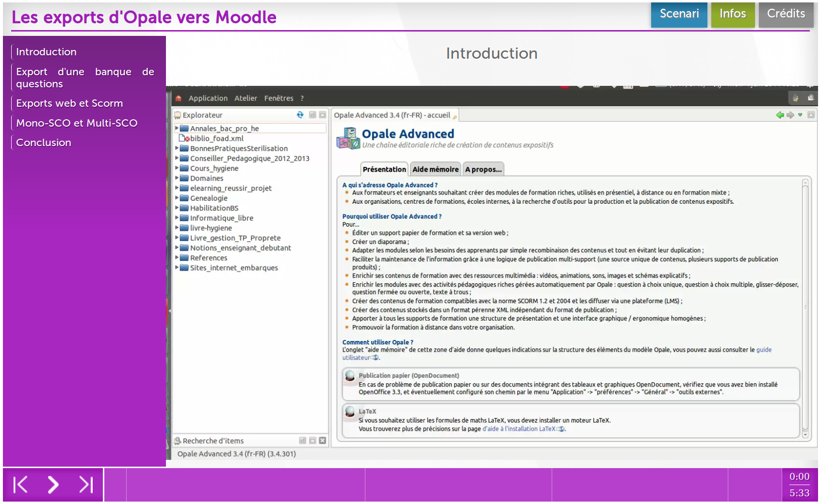Click status bar text Opale Advanced 3.4 (fr-FR) (3.4.301)
Screen dimensions: 820x504
click(x=237, y=454)
